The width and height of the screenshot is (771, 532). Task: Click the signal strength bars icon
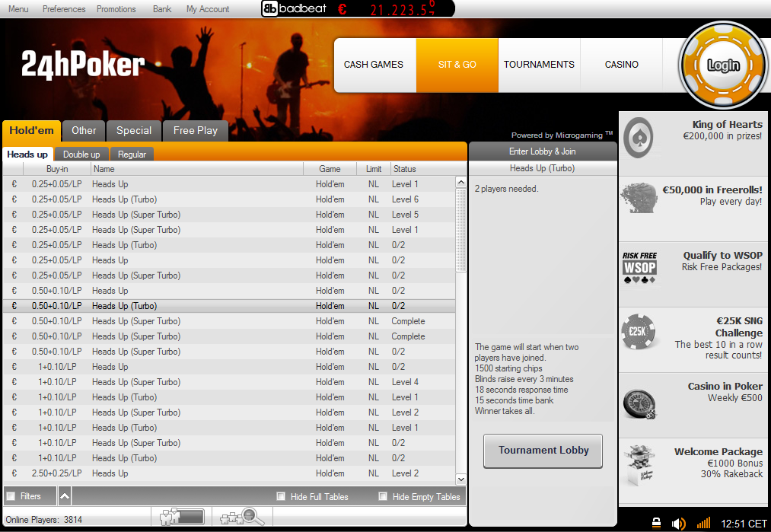pyautogui.click(x=703, y=523)
